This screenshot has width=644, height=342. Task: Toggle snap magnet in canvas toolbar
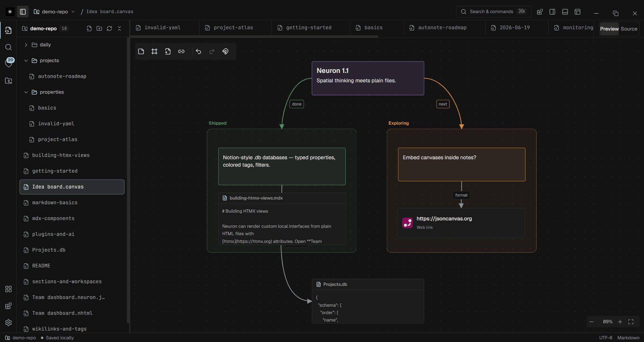tap(225, 51)
